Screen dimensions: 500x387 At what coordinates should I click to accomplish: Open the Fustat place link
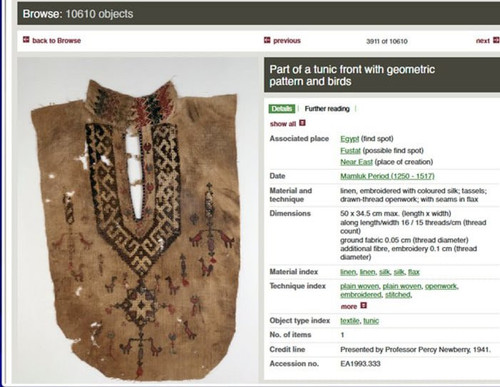point(350,151)
